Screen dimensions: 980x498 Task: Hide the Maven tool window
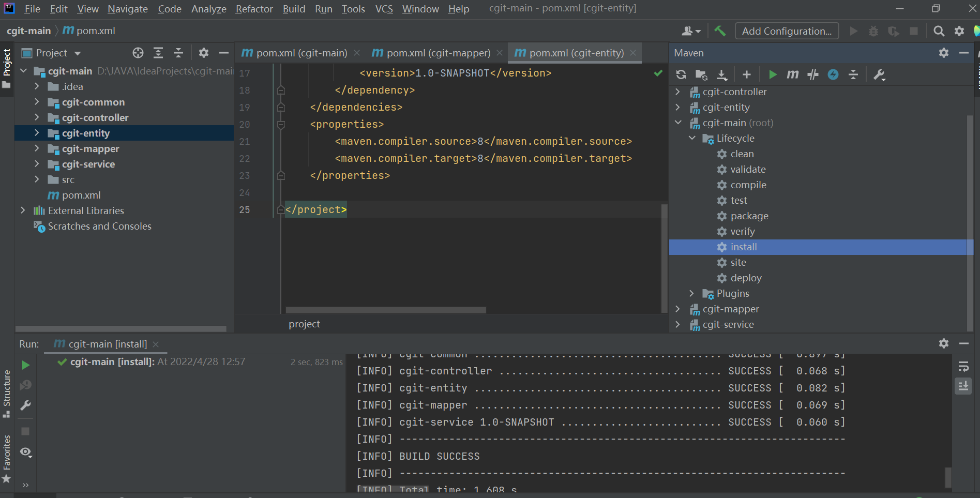point(964,53)
